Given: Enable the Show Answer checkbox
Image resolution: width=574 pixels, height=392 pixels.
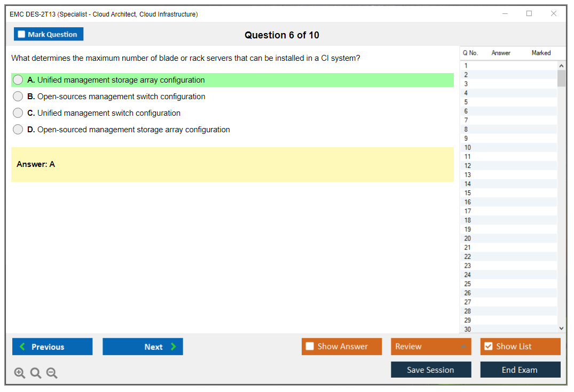Looking at the screenshot, I should point(310,347).
